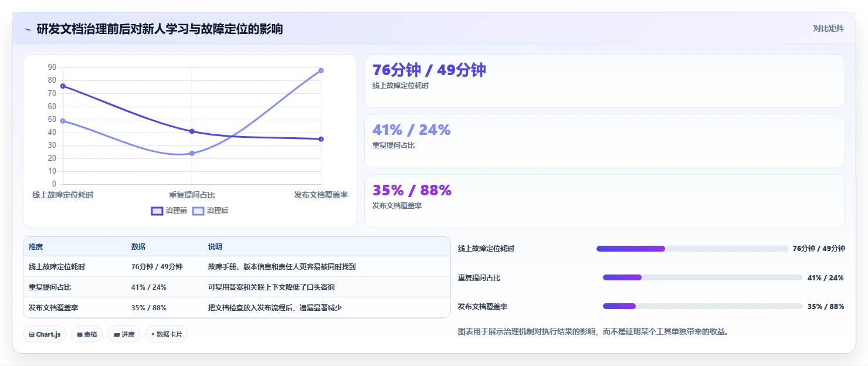
Task: Click chart x-axis label 重复提问占比
Action: [x=192, y=195]
